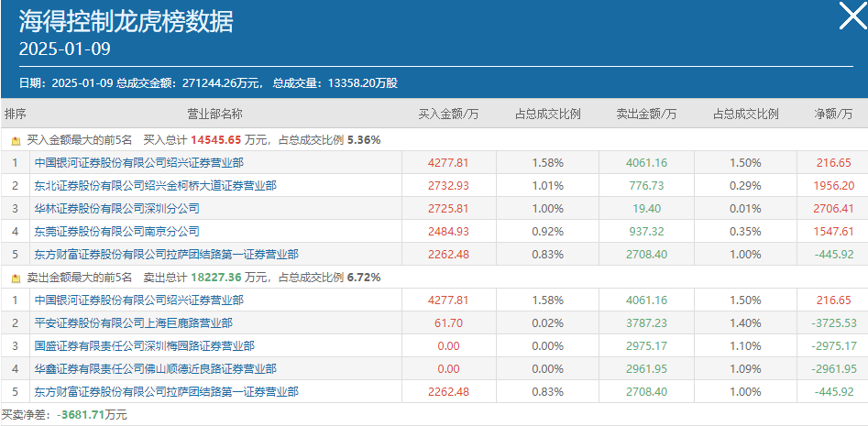
Task: Select the percentage cell 0.92%
Action: (547, 231)
